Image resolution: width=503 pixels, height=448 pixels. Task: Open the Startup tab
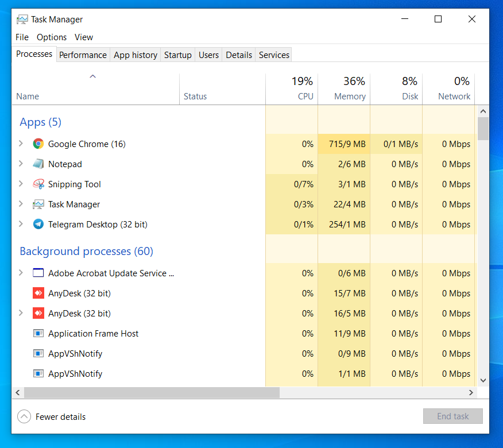pos(177,55)
